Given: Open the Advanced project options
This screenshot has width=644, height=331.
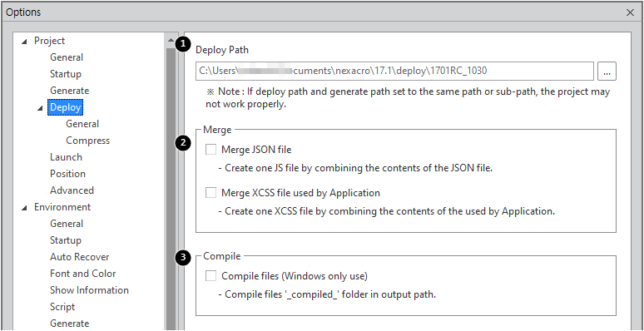Looking at the screenshot, I should pos(72,190).
